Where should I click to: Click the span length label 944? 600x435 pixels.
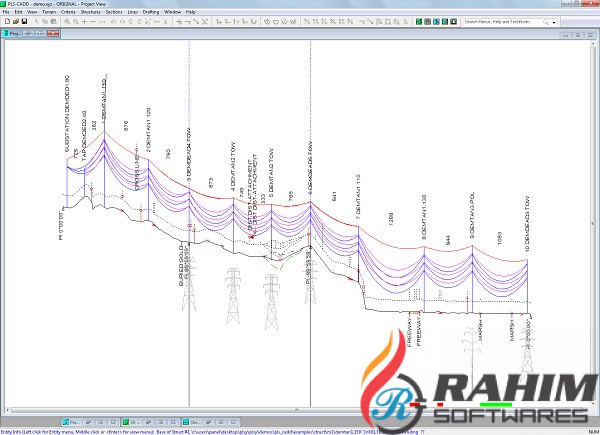point(448,240)
